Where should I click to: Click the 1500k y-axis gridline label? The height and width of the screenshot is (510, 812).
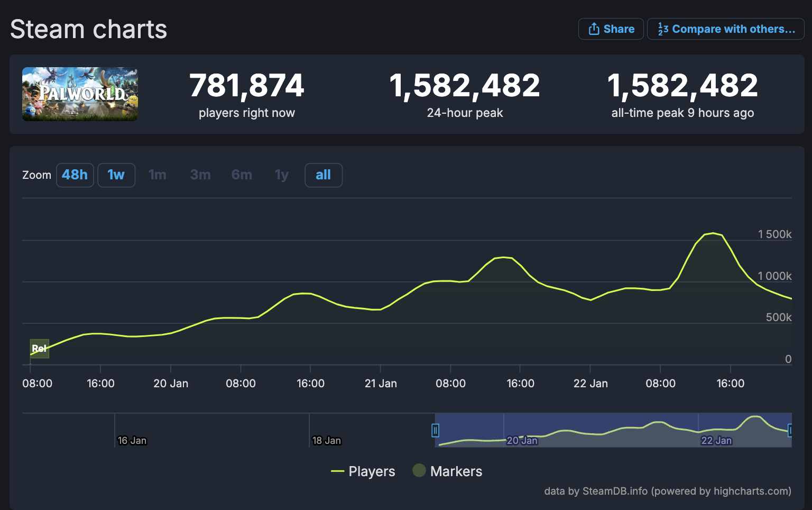click(774, 234)
